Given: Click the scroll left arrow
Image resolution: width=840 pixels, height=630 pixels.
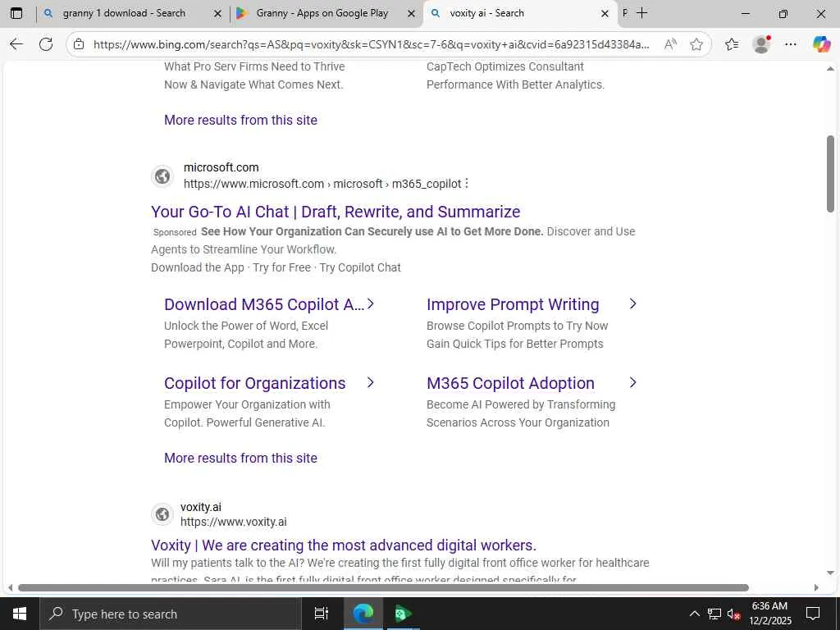Looking at the screenshot, I should [10, 587].
